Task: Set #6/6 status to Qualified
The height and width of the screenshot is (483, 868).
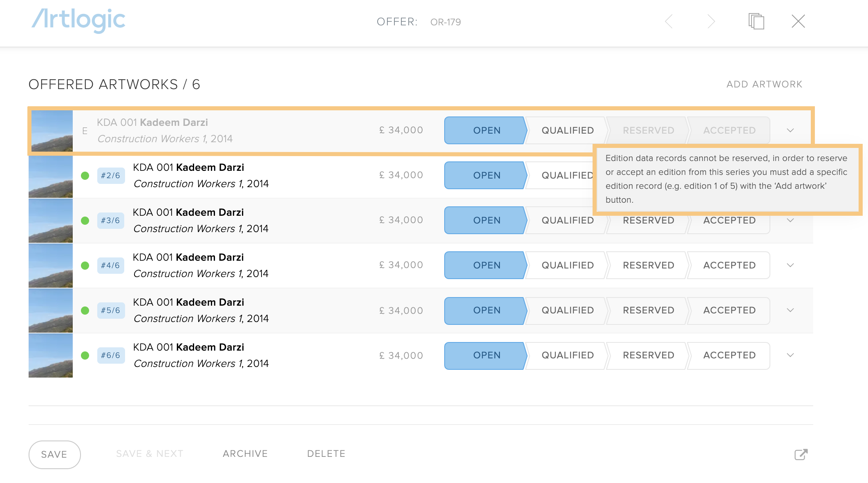Action: [x=567, y=355]
